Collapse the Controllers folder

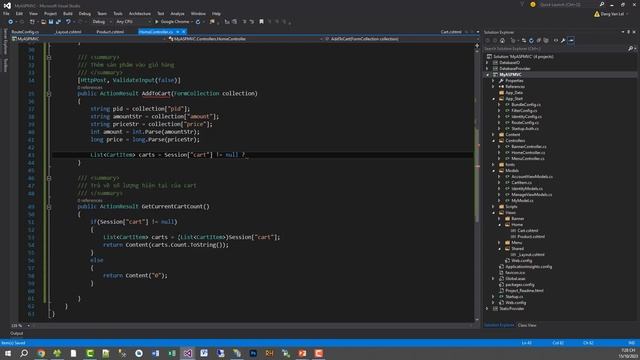tap(493, 141)
